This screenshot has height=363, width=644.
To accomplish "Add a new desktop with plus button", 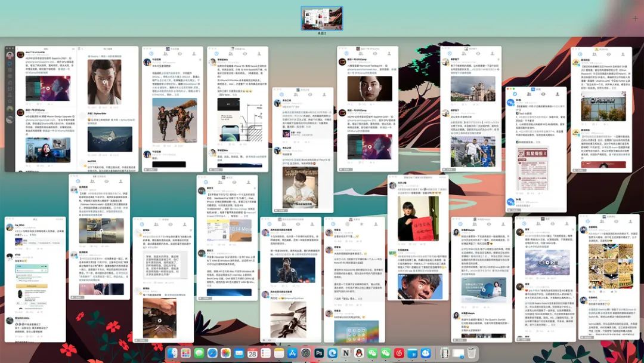I will 635,19.
